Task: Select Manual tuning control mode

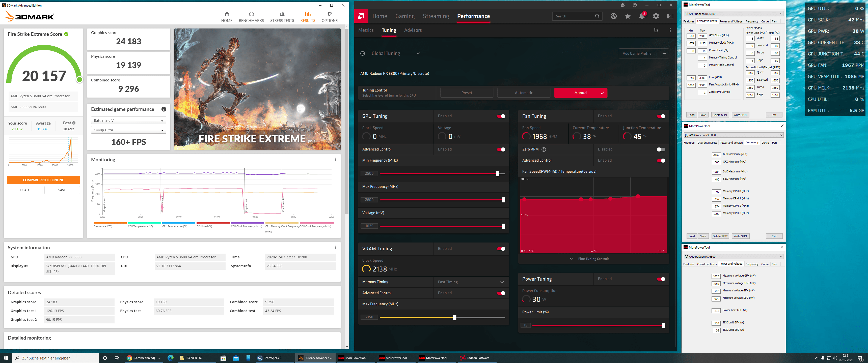Action: (581, 93)
